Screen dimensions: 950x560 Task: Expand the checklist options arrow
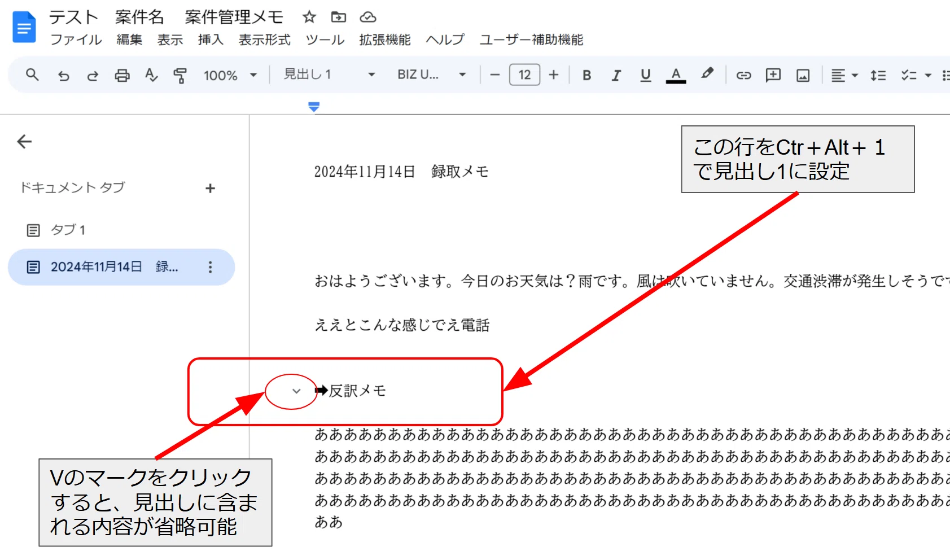[x=927, y=75]
